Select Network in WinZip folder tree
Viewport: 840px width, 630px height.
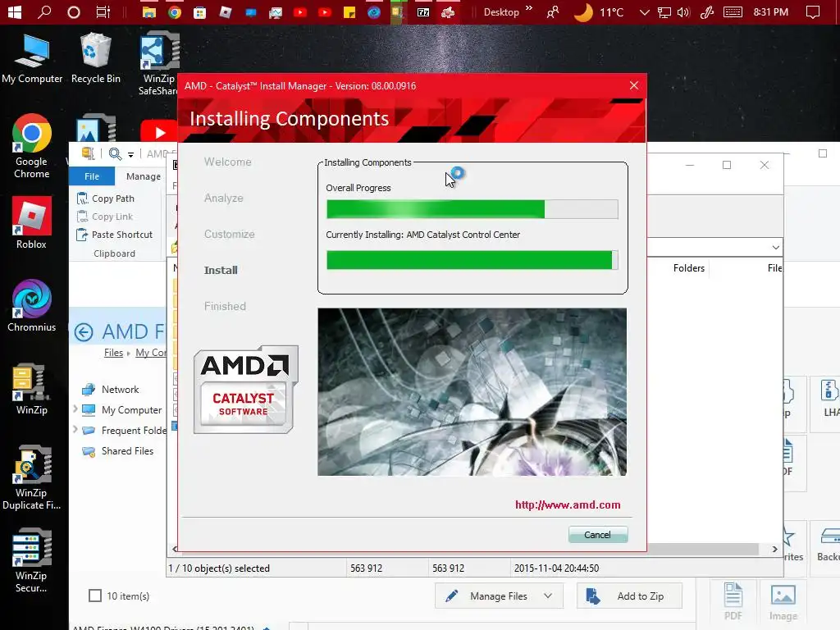coord(111,390)
